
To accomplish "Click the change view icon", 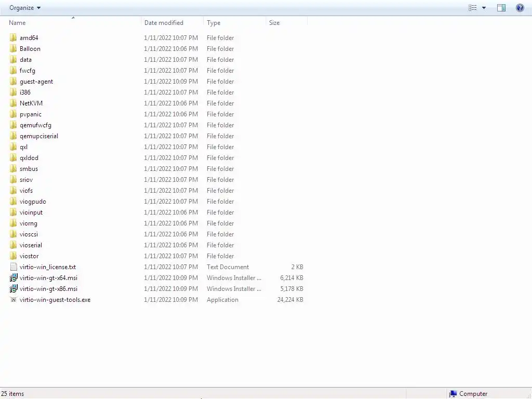I will [473, 8].
